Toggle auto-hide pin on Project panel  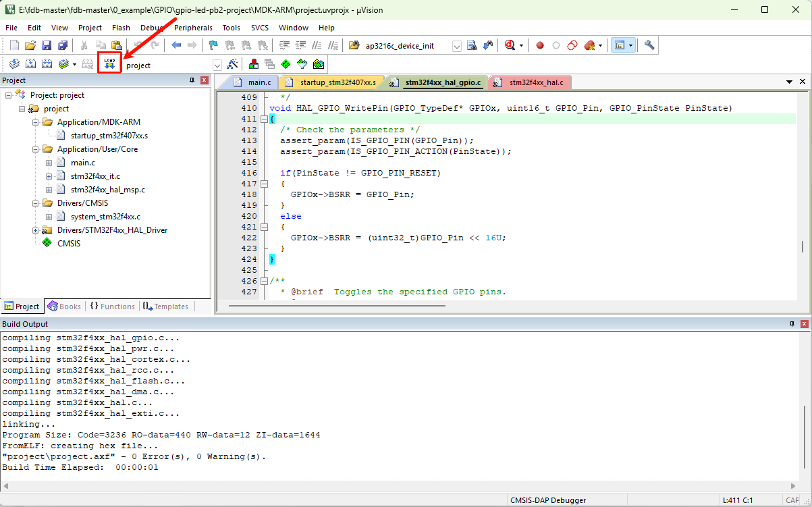(192, 80)
